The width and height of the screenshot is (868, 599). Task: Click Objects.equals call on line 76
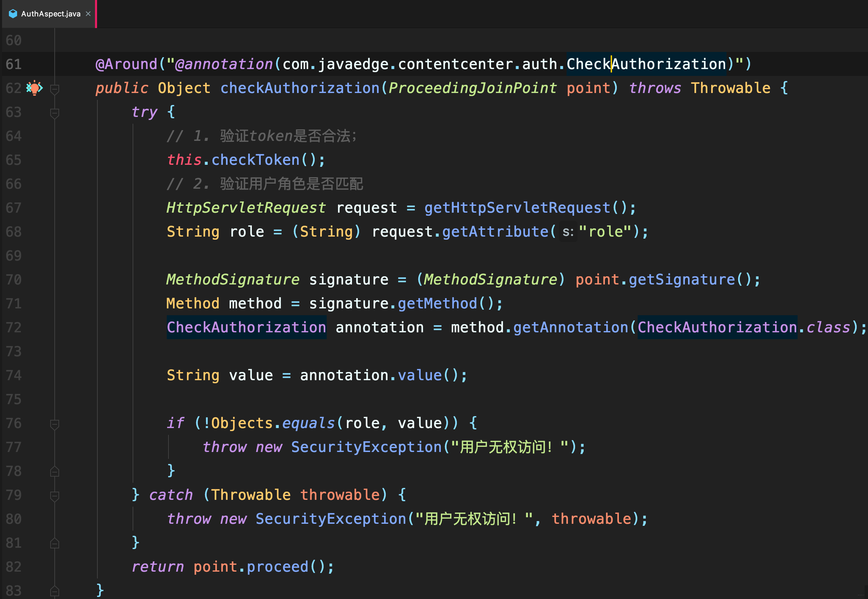(x=273, y=423)
